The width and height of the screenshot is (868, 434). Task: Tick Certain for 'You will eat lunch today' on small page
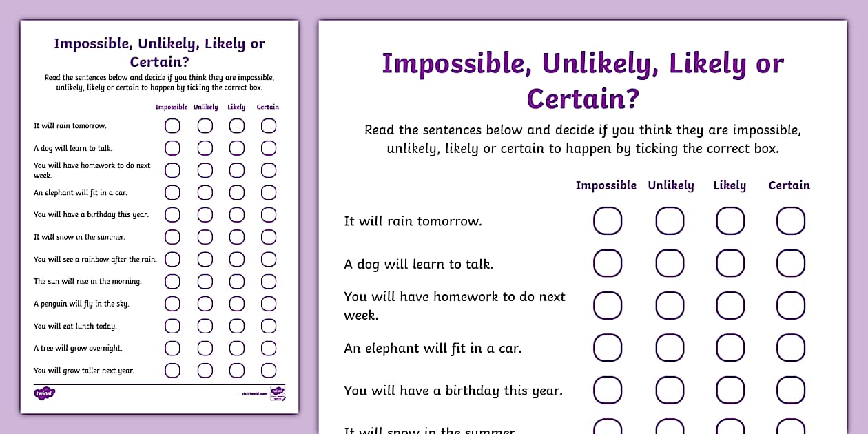269,326
